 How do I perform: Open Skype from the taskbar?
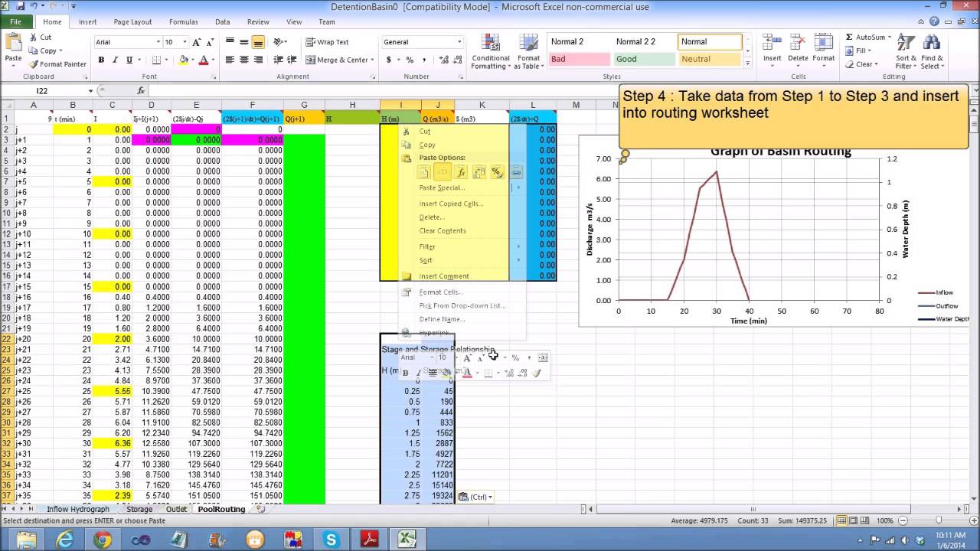point(332,540)
